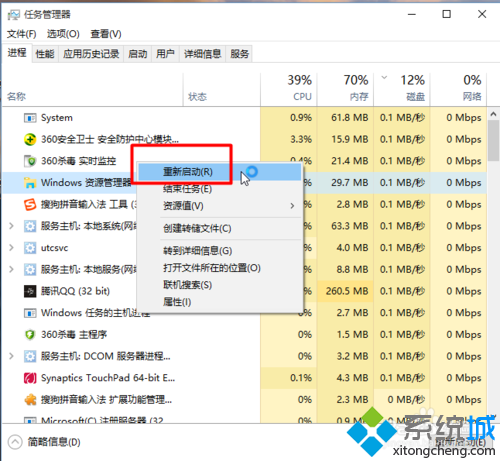Image resolution: width=500 pixels, height=461 pixels.
Task: Open the 选项(O) menu
Action: pos(63,34)
